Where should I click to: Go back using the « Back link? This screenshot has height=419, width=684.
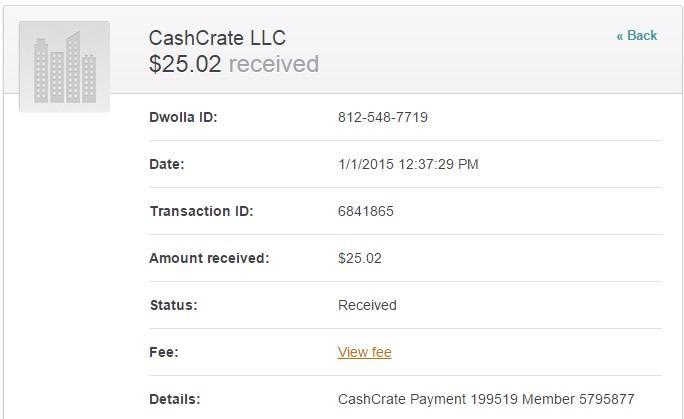pyautogui.click(x=636, y=36)
